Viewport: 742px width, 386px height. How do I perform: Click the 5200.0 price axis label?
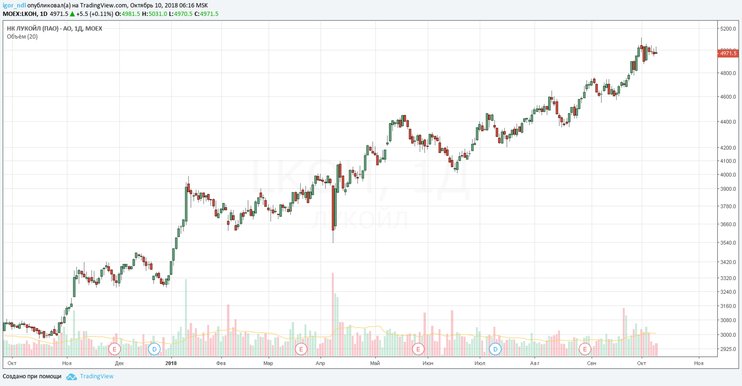click(729, 29)
